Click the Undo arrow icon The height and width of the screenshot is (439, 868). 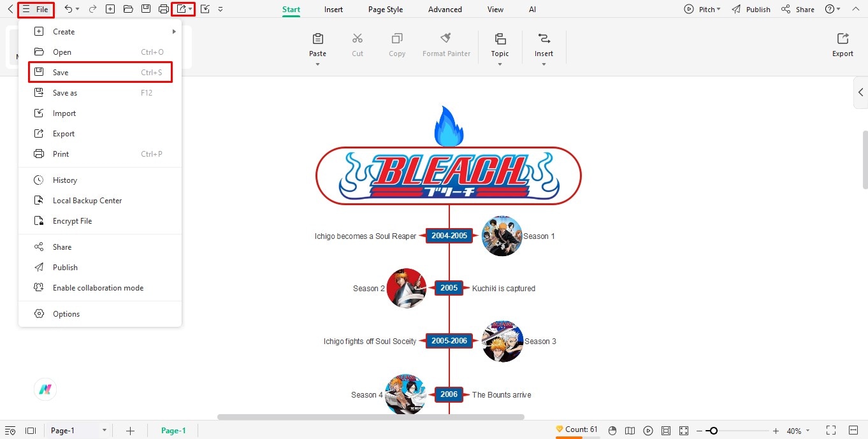68,10
